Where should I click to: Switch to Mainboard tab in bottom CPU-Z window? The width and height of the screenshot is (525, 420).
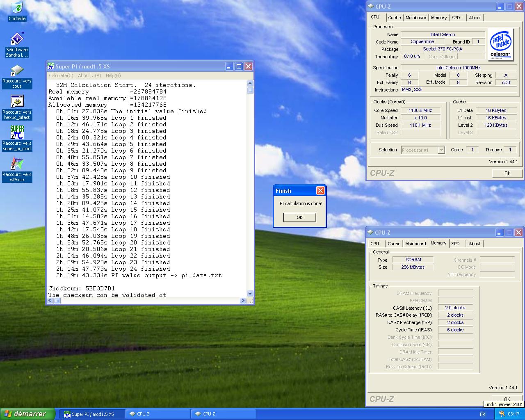click(415, 244)
